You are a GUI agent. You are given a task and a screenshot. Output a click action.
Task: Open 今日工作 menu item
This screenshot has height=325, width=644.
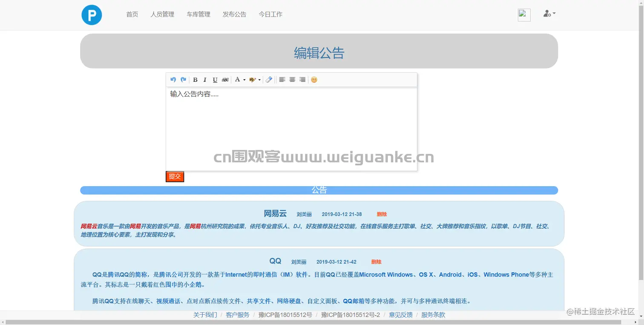click(x=270, y=14)
